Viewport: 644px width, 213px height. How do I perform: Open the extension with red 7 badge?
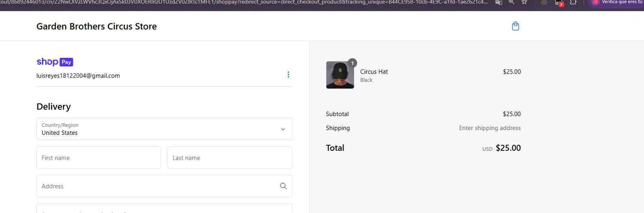pyautogui.click(x=559, y=3)
